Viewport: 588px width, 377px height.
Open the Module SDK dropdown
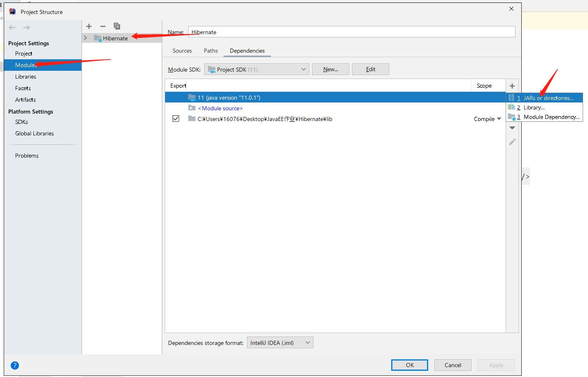pos(257,69)
